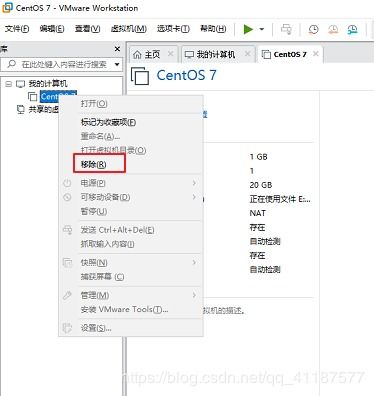Collapse the 我的计算机 tree node

(8, 83)
